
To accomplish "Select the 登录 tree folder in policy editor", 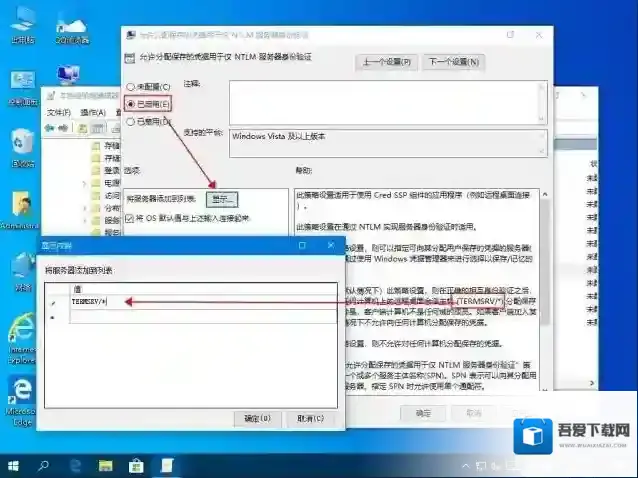I will click(x=107, y=170).
